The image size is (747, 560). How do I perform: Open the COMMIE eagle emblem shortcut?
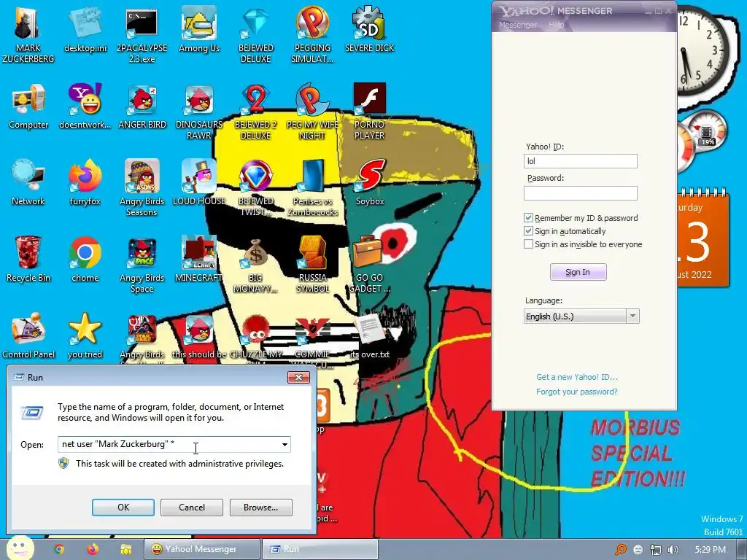click(x=312, y=341)
